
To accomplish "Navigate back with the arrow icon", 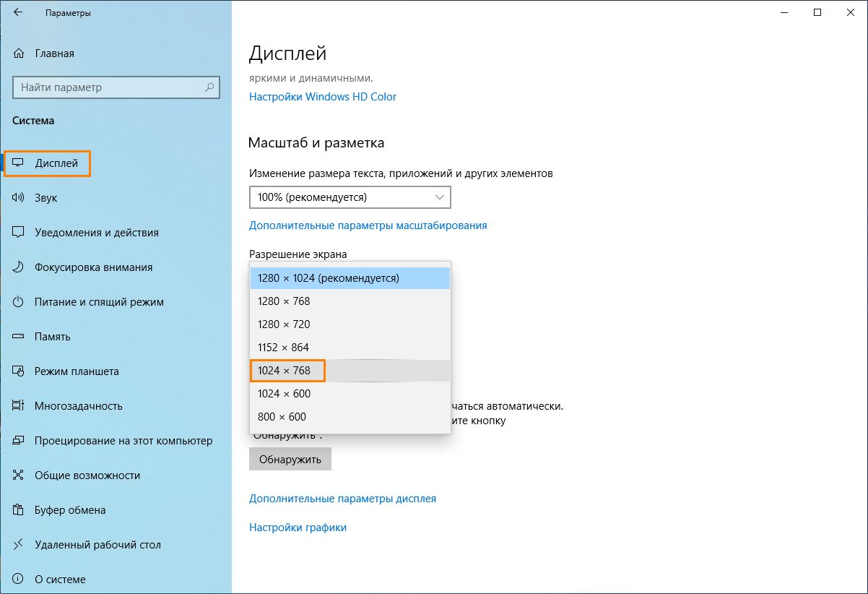I will pyautogui.click(x=16, y=12).
